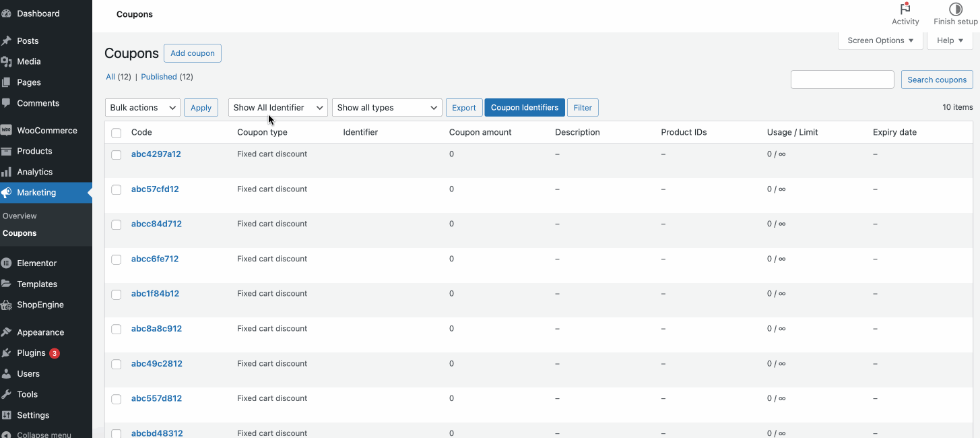Click the WooCommerce logo icon

[x=6, y=131]
